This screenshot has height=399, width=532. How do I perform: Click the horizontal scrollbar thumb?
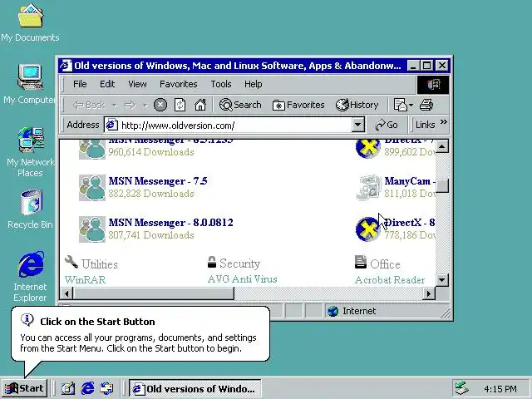154,293
